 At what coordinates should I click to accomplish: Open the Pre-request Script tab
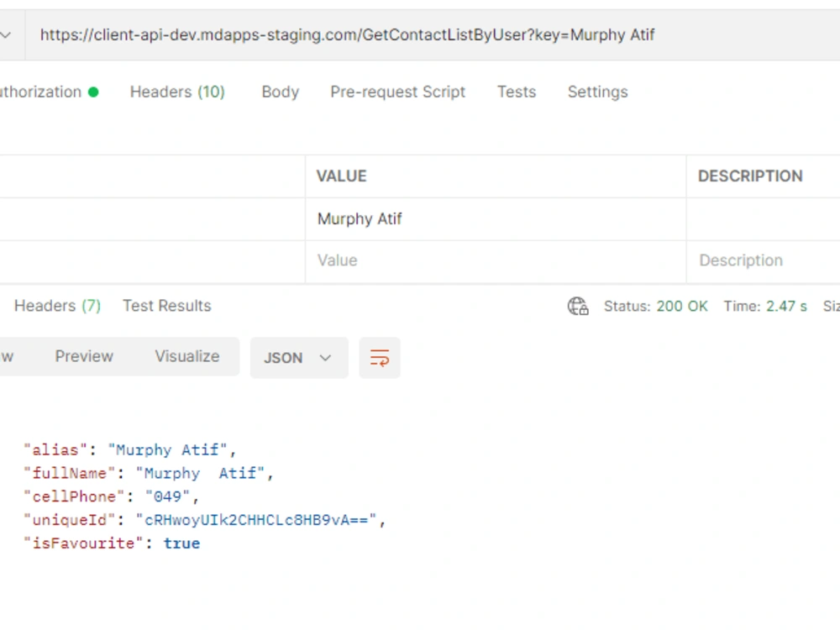pyautogui.click(x=398, y=92)
